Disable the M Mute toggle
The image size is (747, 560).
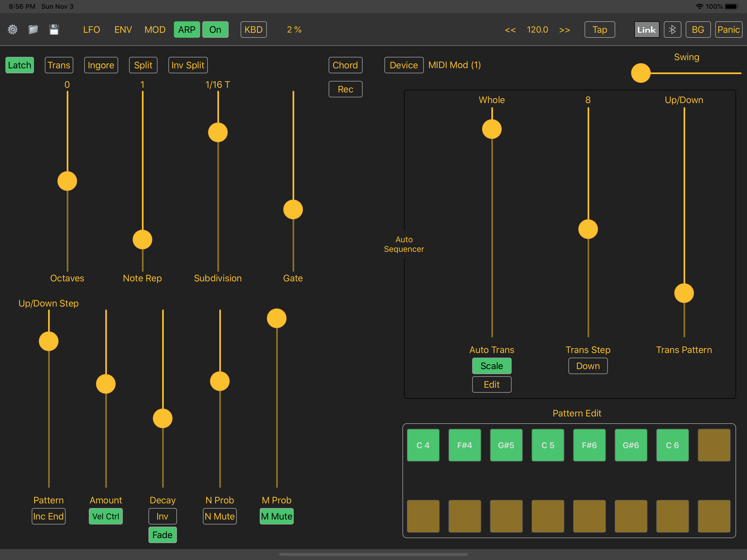pos(277,516)
